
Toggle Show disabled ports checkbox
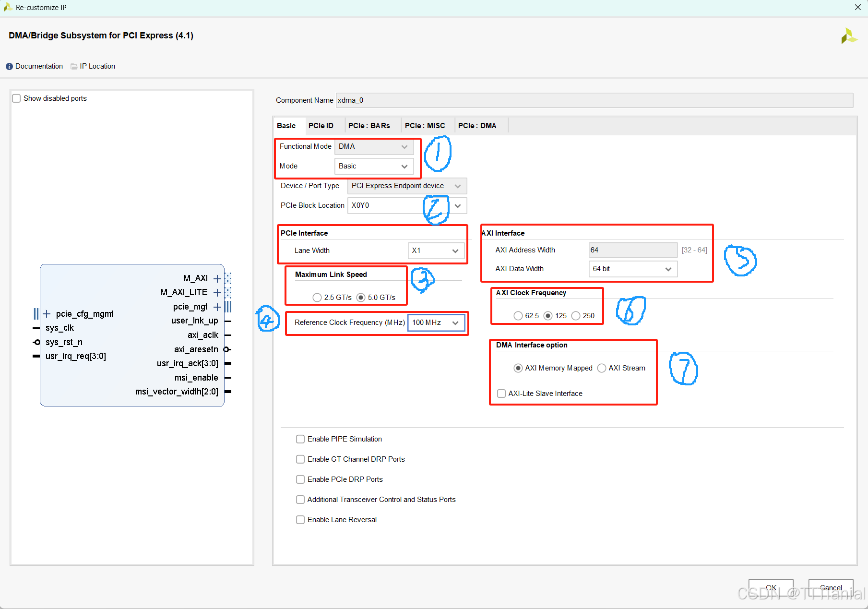coord(17,98)
